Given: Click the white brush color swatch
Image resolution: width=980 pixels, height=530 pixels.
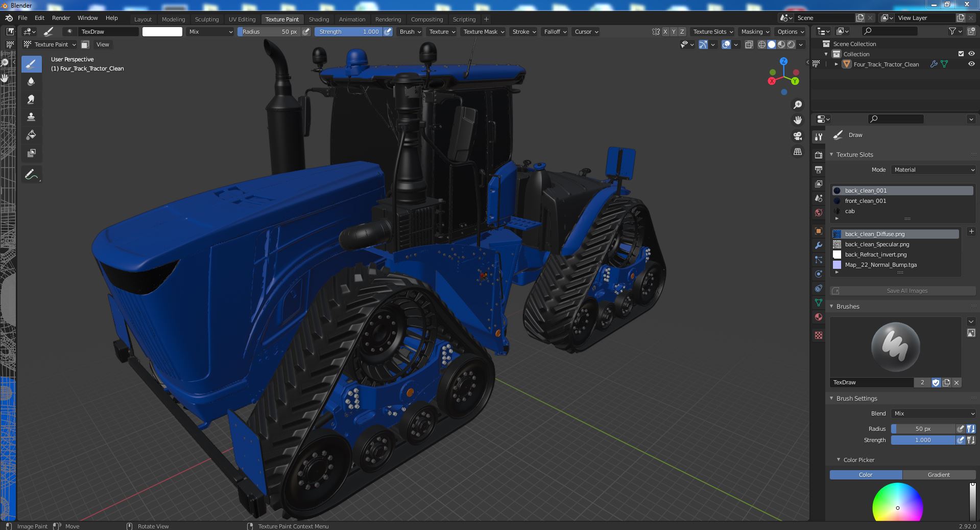Looking at the screenshot, I should pos(162,32).
